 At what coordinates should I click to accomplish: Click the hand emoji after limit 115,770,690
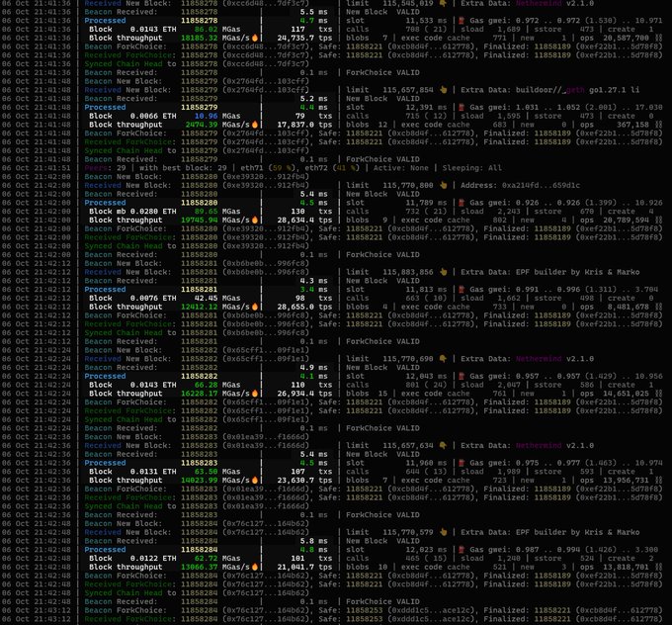(443, 359)
